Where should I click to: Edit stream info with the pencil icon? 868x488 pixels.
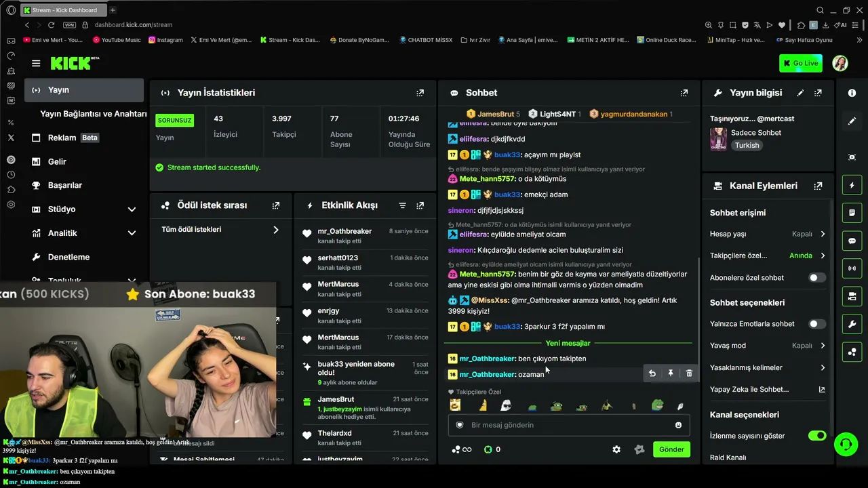800,93
